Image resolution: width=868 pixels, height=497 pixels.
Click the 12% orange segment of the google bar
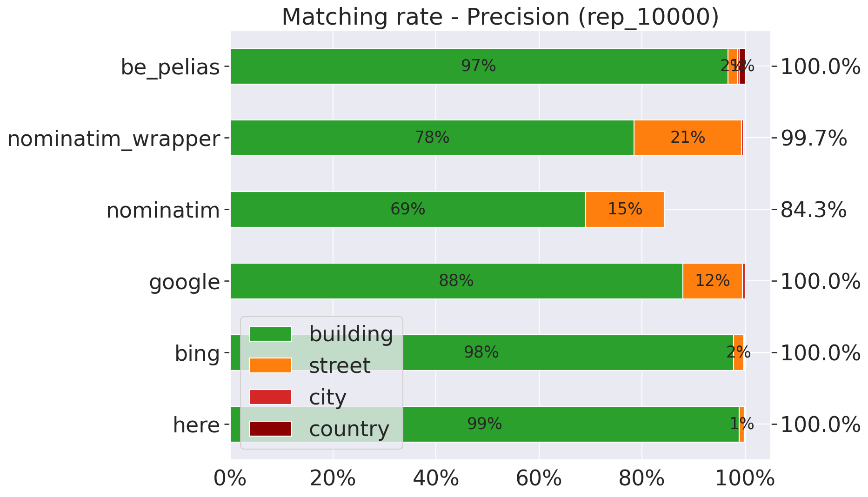712,281
